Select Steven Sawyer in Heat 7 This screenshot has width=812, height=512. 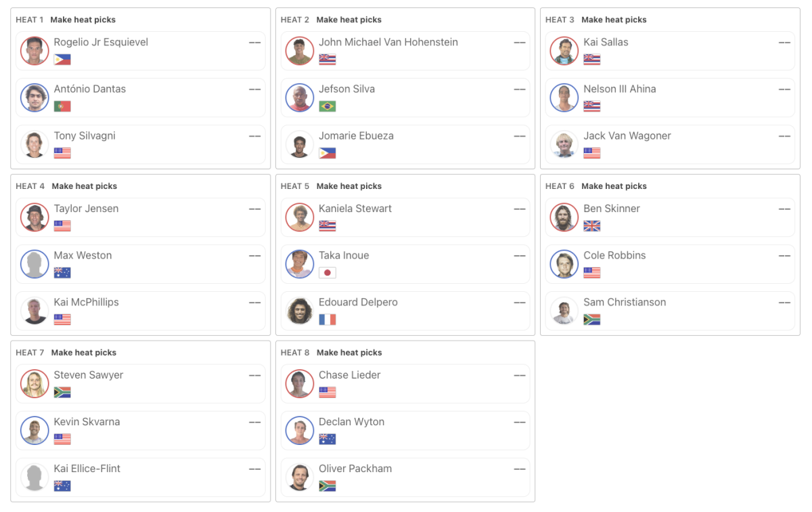pos(141,384)
